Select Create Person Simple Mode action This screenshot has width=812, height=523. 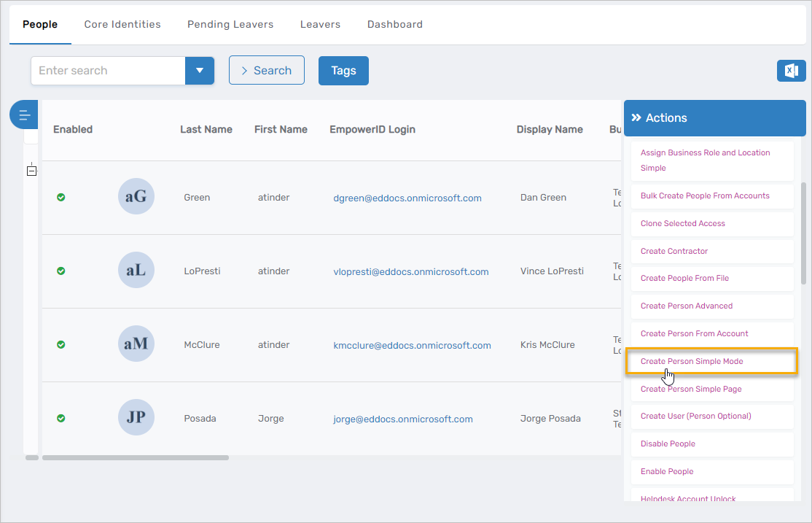[692, 361]
